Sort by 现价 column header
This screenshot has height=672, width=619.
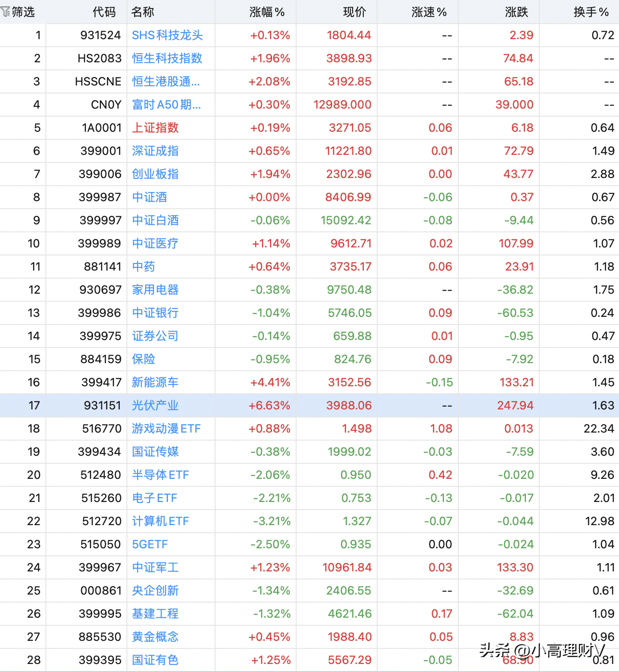(354, 12)
